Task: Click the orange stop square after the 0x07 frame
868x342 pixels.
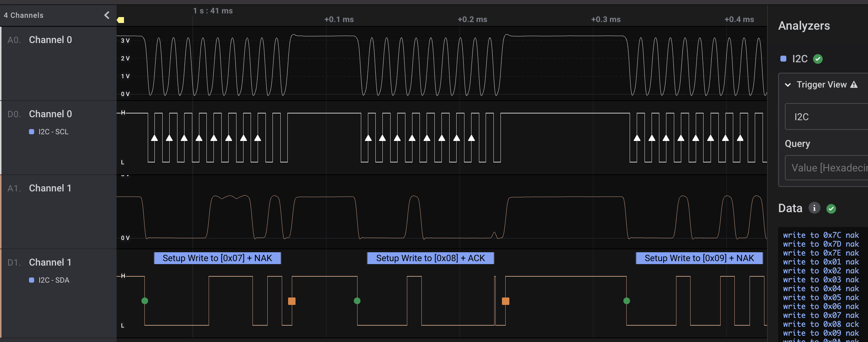Action: [292, 301]
